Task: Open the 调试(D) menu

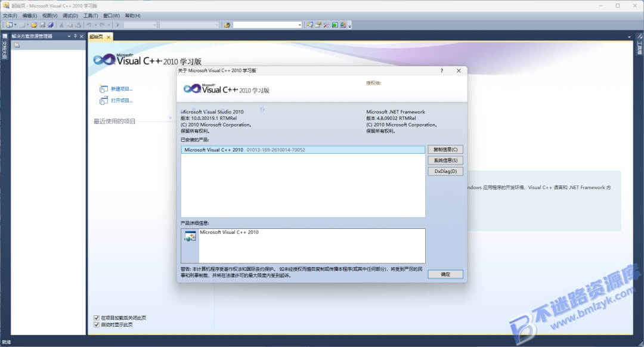Action: [x=70, y=16]
